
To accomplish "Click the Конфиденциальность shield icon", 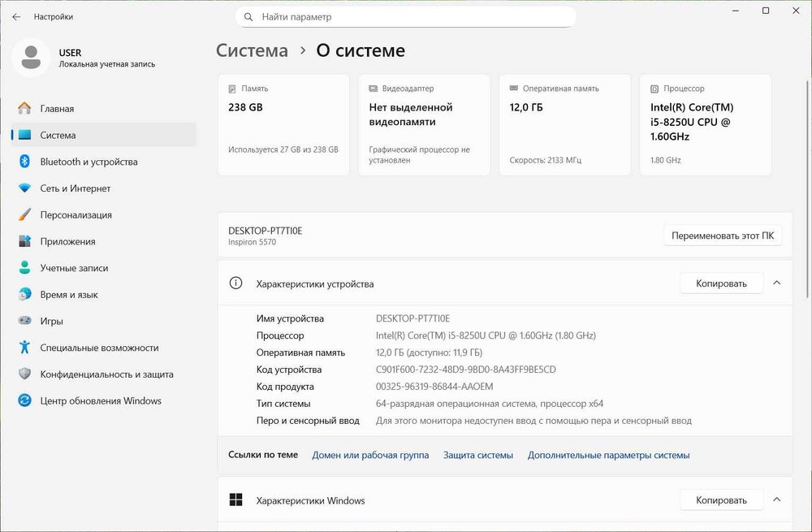I will point(24,374).
